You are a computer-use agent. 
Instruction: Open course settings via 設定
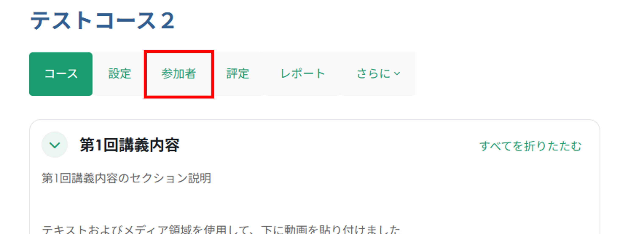point(119,74)
